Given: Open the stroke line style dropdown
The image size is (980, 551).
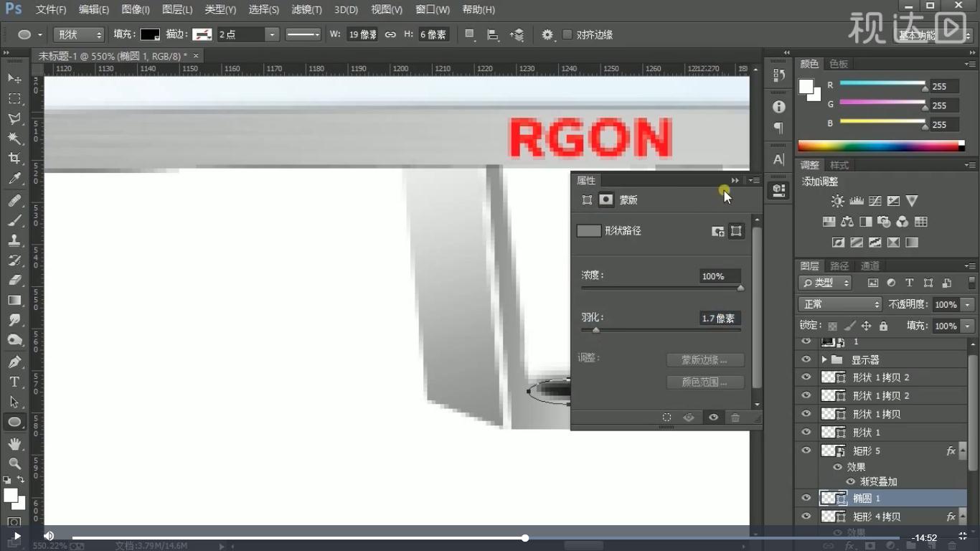Looking at the screenshot, I should 303,34.
